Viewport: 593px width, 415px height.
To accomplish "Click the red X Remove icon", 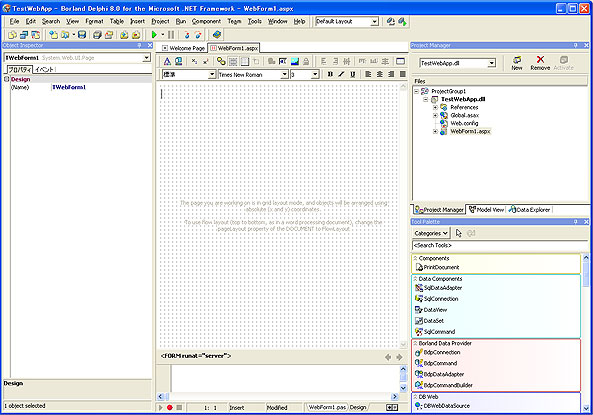I will (x=540, y=63).
